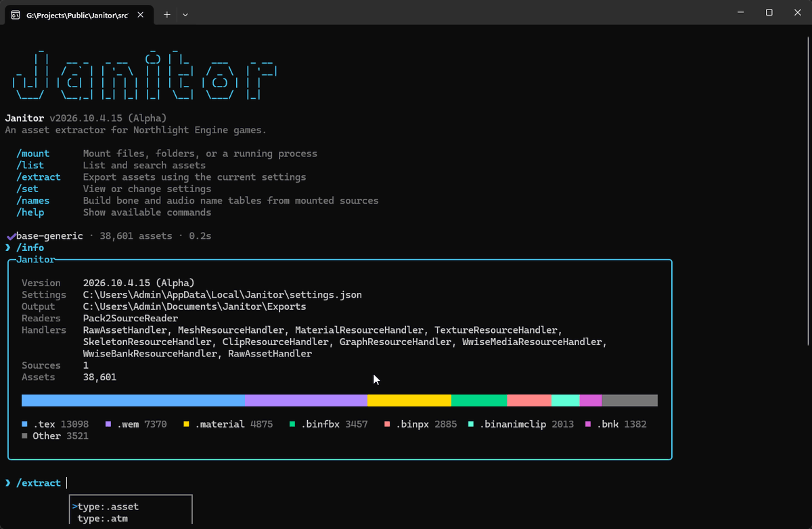Screen dimensions: 812x529
Task: Click the /names command text
Action: coord(33,201)
